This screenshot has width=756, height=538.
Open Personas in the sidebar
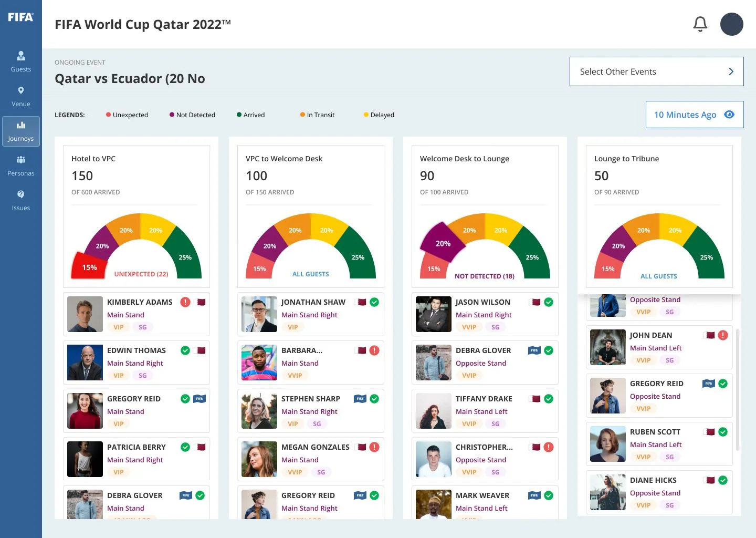pos(21,166)
